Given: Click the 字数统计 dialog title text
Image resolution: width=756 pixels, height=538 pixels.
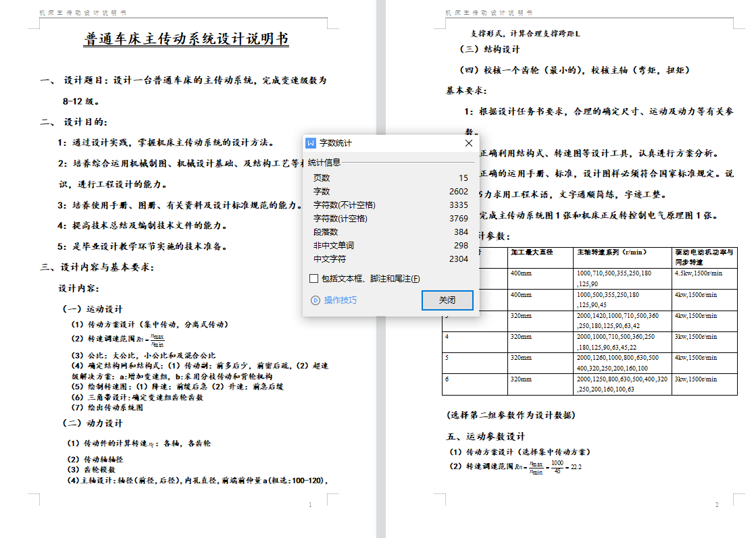Looking at the screenshot, I should click(336, 143).
